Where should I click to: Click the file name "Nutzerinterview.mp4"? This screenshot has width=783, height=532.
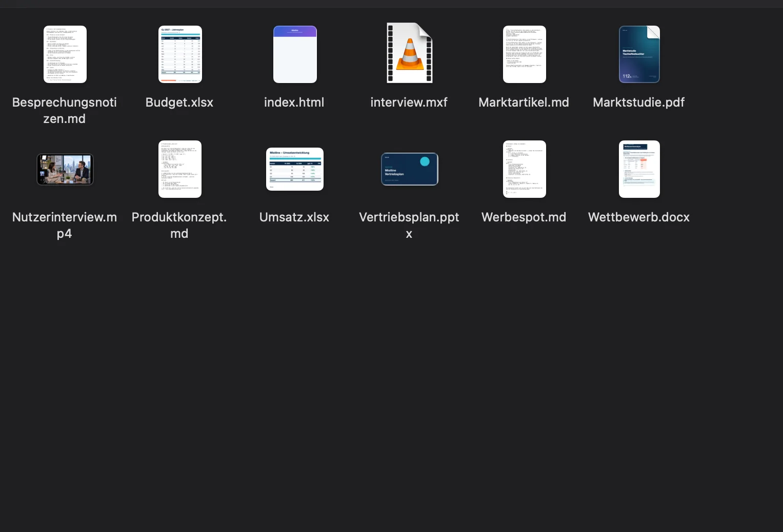[65, 225]
